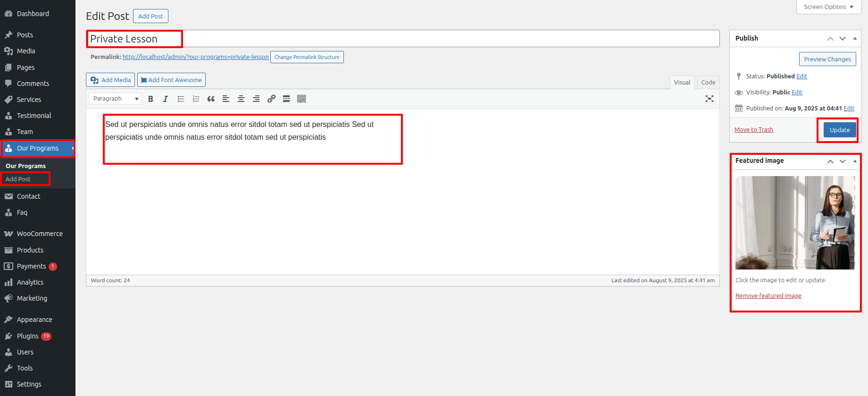
Task: Expand Screen Options panel
Action: [x=828, y=7]
